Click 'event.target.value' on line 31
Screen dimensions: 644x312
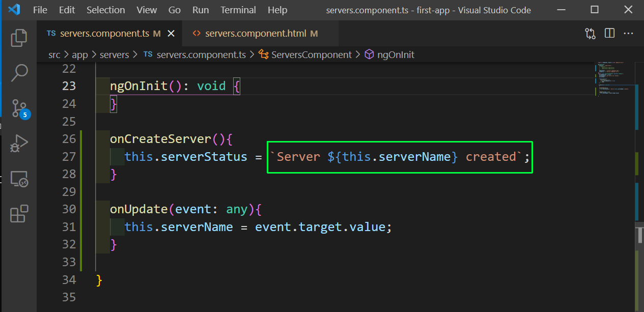pos(320,226)
